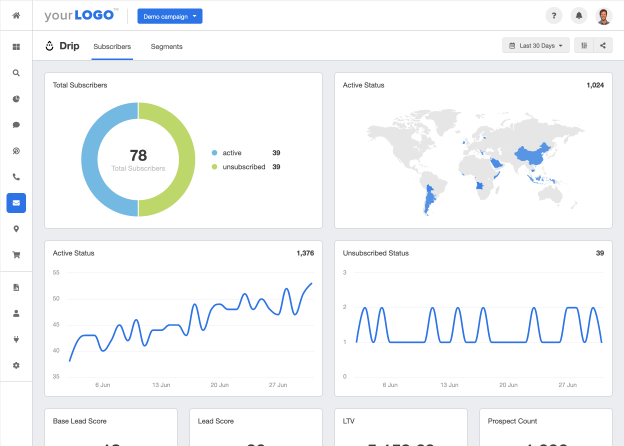Open settings gear in sidebar

(16, 365)
